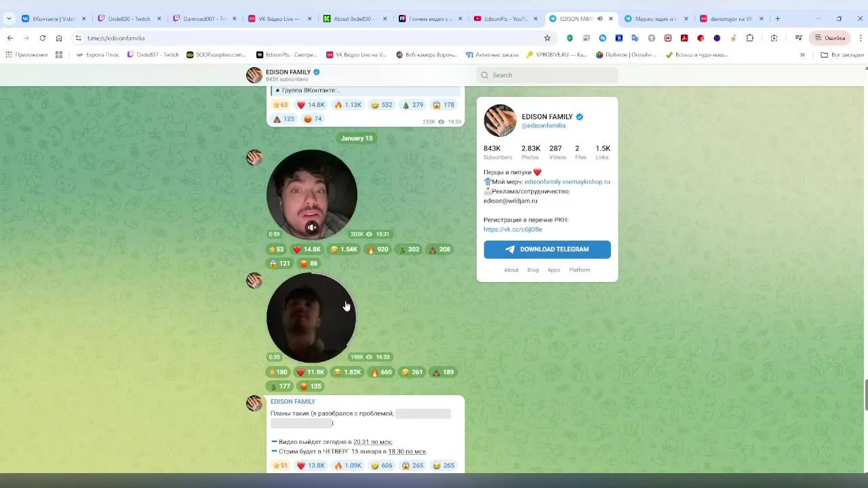Switch to the Oxde830 - Twitch tab
The width and height of the screenshot is (868, 488).
(x=128, y=19)
